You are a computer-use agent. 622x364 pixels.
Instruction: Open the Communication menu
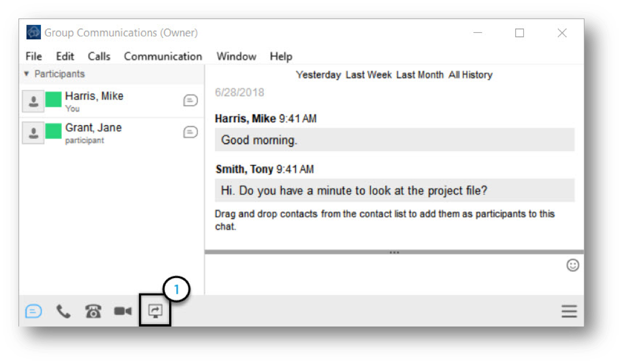pyautogui.click(x=163, y=57)
